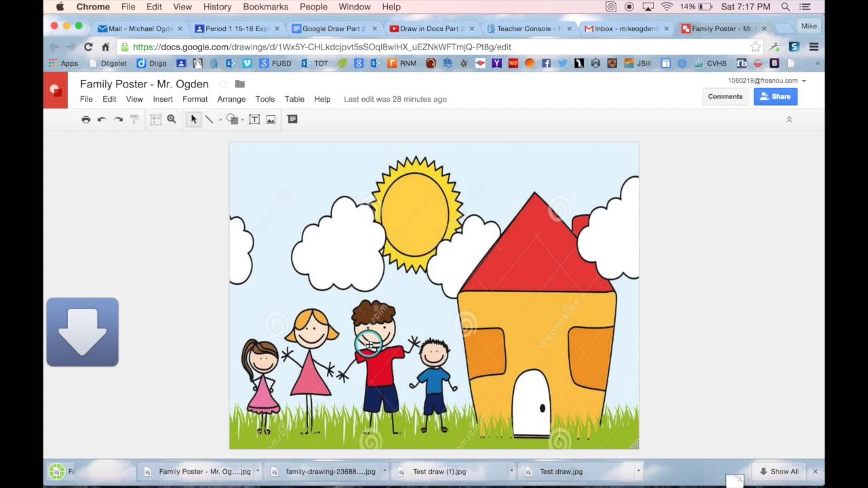Open the File menu in Drawings
Viewport: 868px width, 488px height.
pyautogui.click(x=86, y=99)
